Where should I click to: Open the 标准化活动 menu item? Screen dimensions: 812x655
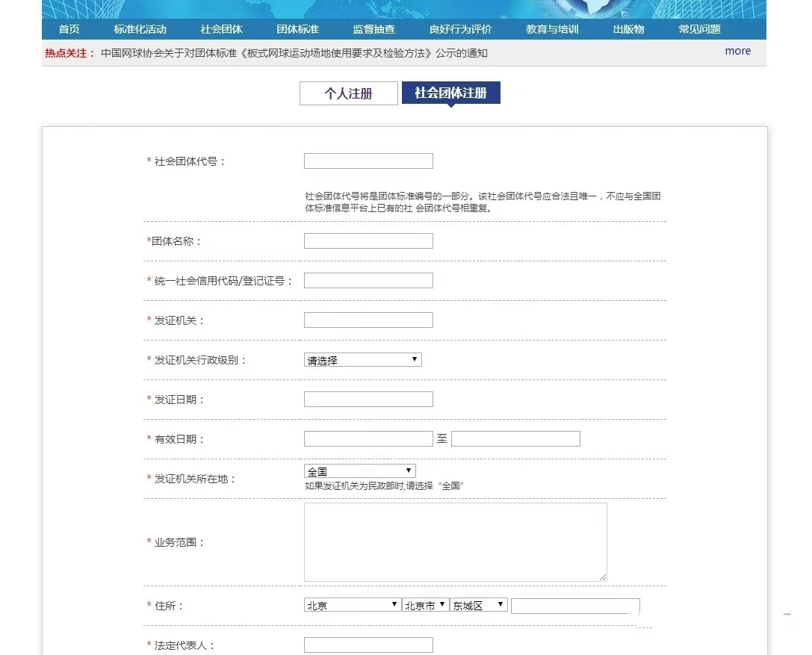pos(140,29)
